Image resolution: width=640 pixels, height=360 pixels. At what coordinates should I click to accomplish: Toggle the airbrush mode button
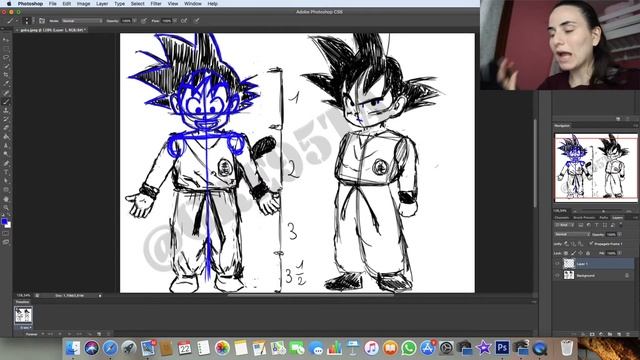[x=184, y=20]
